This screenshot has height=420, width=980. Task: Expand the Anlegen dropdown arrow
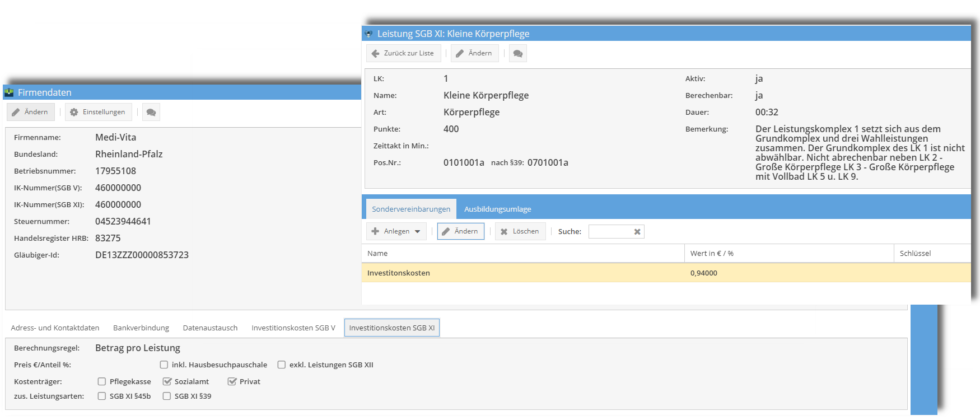418,231
